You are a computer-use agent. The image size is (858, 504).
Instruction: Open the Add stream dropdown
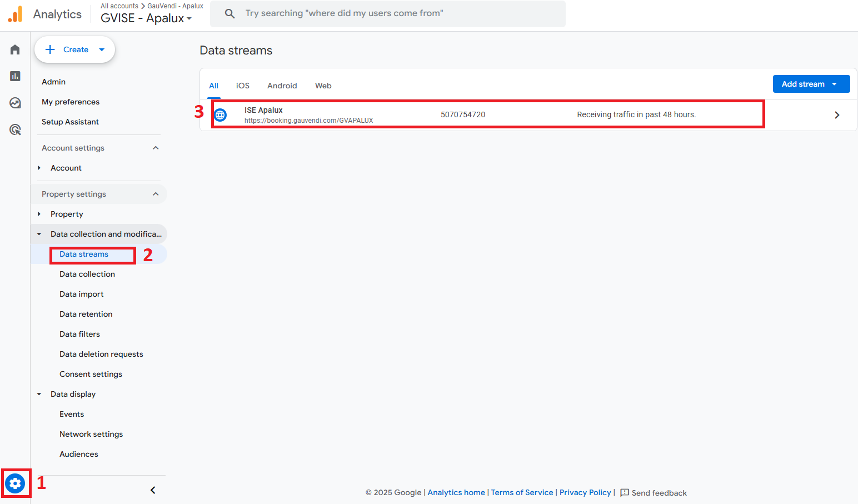point(834,84)
